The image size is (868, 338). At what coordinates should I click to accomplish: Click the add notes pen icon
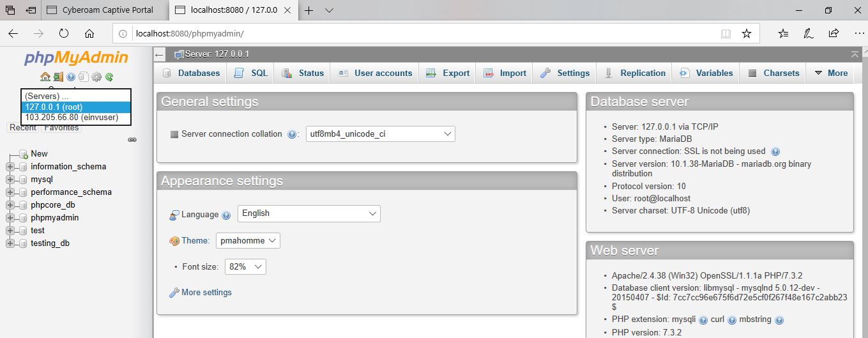click(x=809, y=33)
